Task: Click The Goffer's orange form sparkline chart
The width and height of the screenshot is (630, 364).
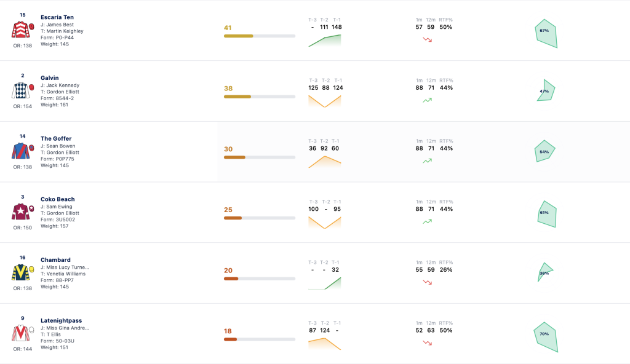Action: pyautogui.click(x=325, y=162)
